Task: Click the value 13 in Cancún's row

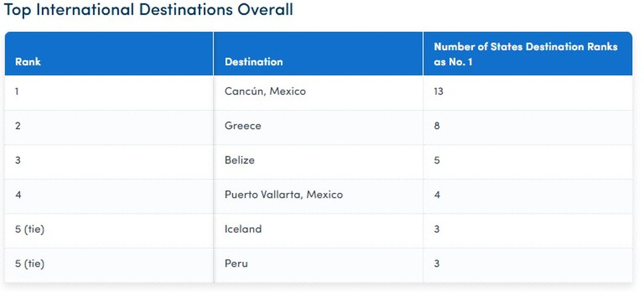Action: [438, 91]
